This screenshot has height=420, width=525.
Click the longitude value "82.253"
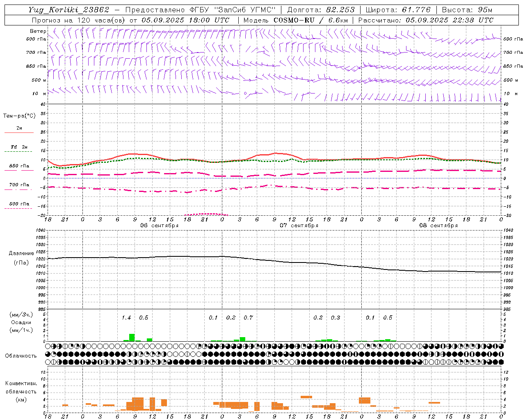pos(340,10)
